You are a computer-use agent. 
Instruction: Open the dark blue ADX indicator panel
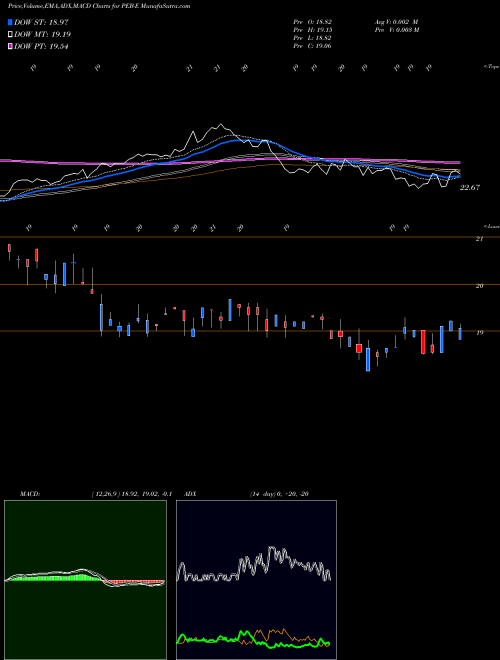click(256, 580)
